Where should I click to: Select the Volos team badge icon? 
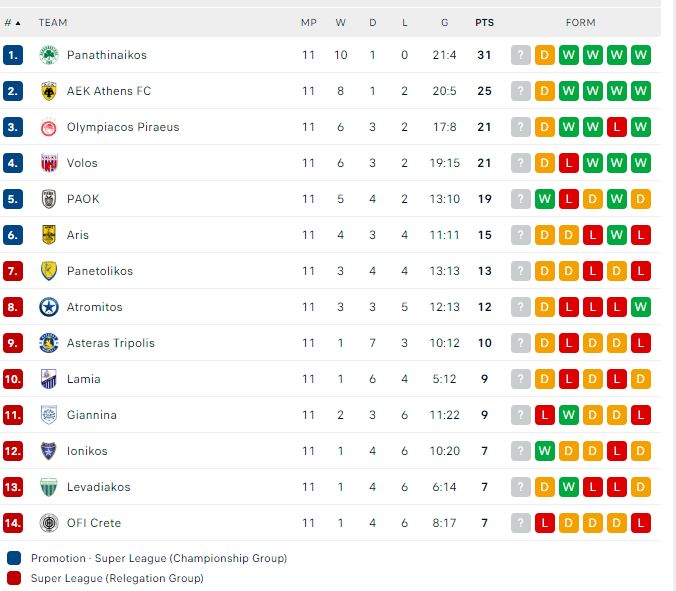pos(49,163)
